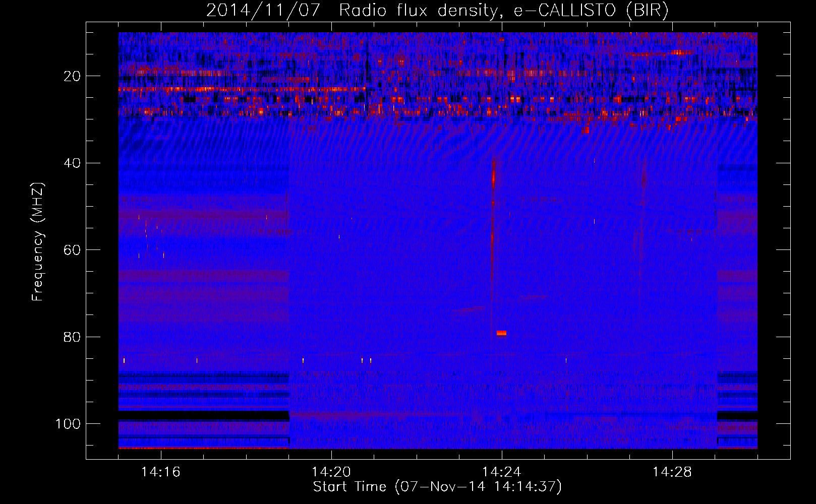This screenshot has height=504, width=816.
Task: Select the 14:24 time tick label
Action: click(502, 472)
